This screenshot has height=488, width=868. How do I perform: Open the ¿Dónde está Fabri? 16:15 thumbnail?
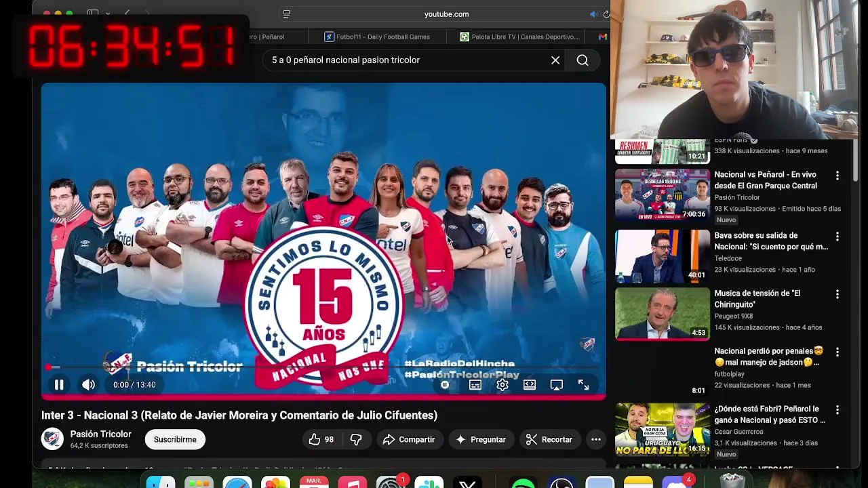point(663,429)
